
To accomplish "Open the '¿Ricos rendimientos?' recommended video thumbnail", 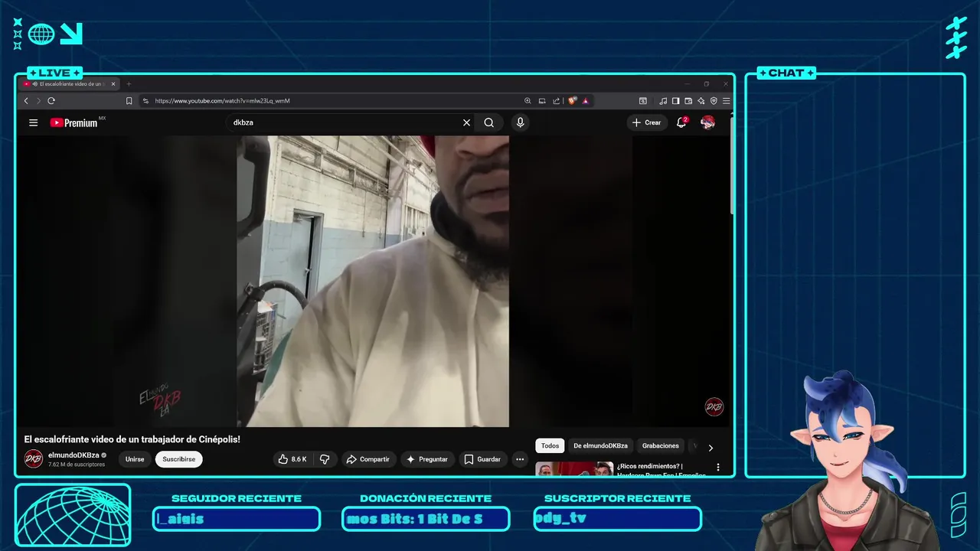I will tap(574, 469).
